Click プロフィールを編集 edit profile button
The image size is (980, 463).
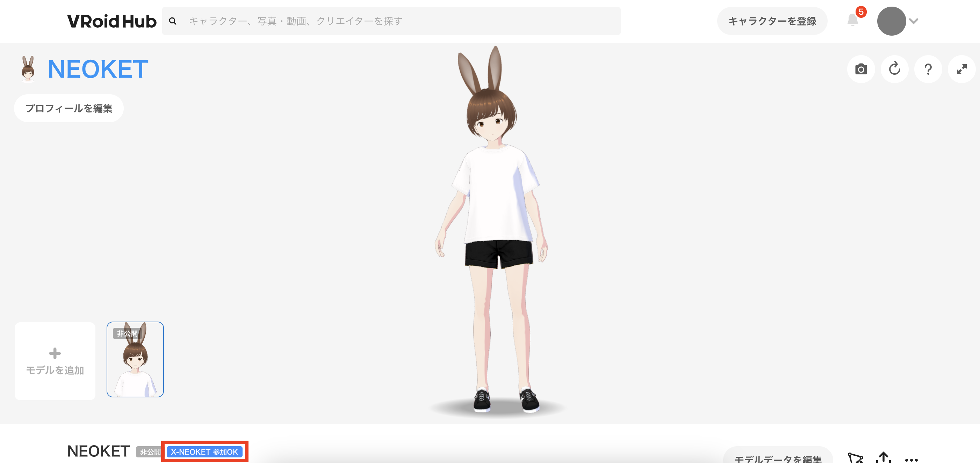pos(69,108)
